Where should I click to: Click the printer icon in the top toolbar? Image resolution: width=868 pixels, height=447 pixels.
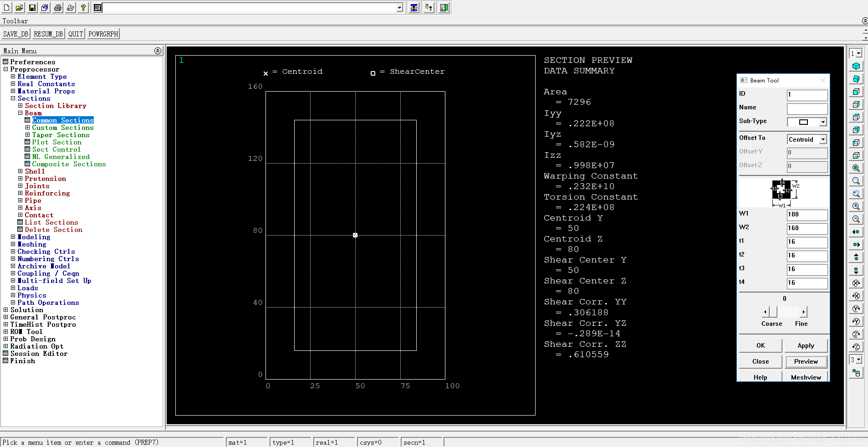coord(58,7)
